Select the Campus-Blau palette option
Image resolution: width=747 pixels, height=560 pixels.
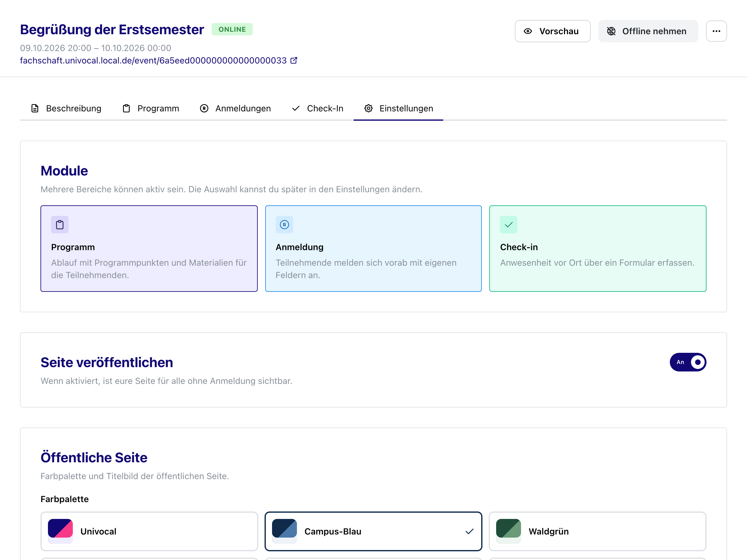pos(373,531)
